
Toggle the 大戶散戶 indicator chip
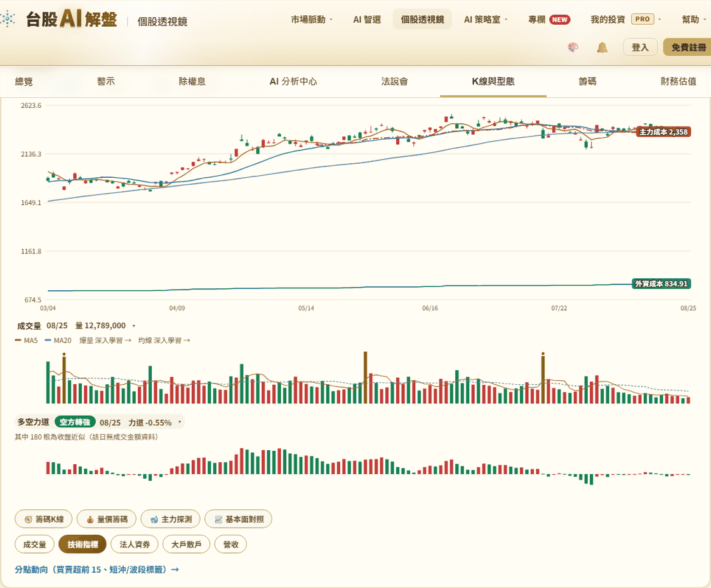187,544
